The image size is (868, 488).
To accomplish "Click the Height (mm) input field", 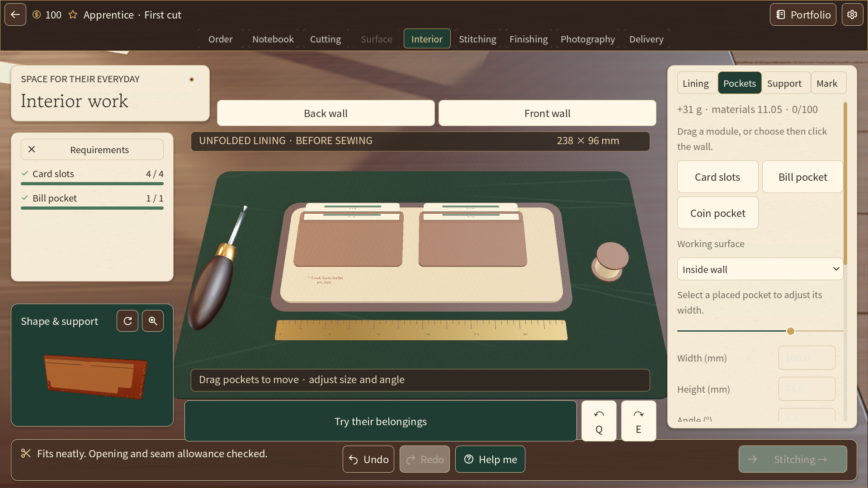I will tap(807, 389).
